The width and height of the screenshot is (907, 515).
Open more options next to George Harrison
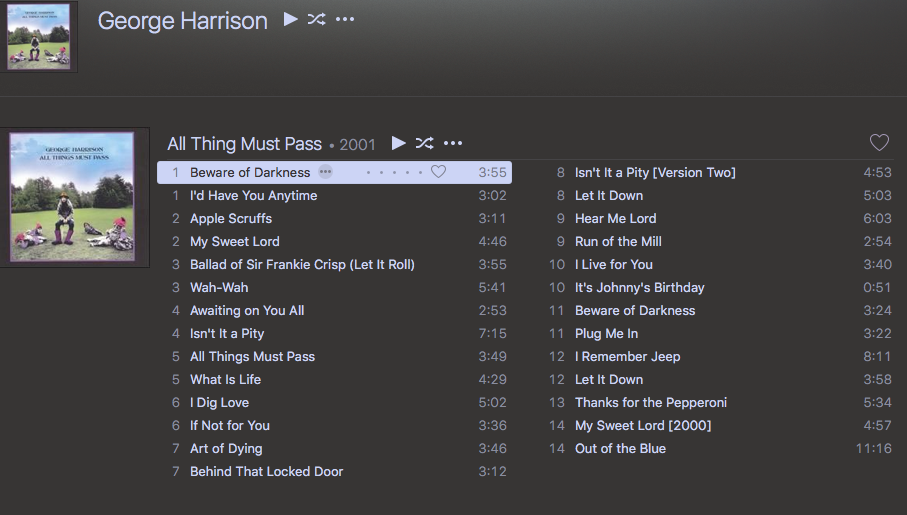coord(345,19)
